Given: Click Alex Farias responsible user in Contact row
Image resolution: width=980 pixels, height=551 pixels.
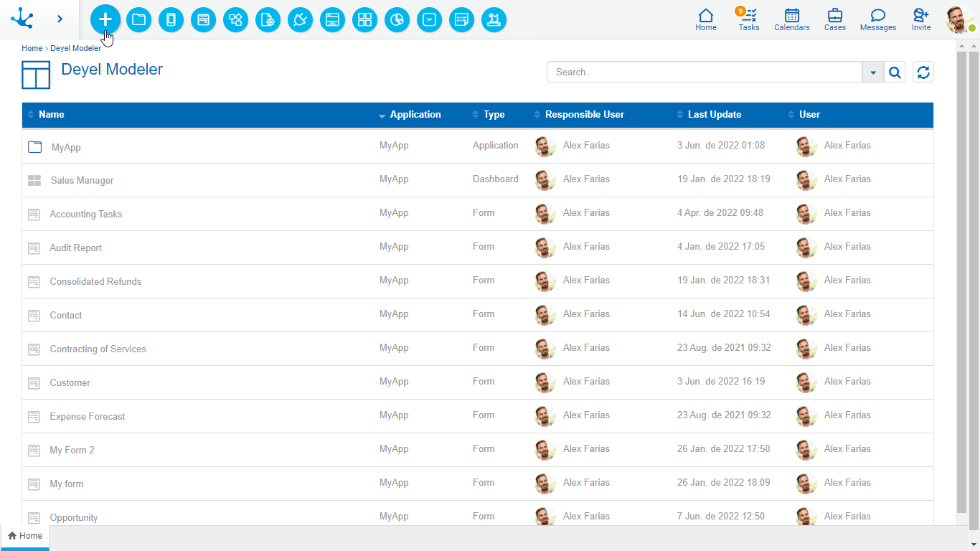Looking at the screenshot, I should pyautogui.click(x=586, y=314).
